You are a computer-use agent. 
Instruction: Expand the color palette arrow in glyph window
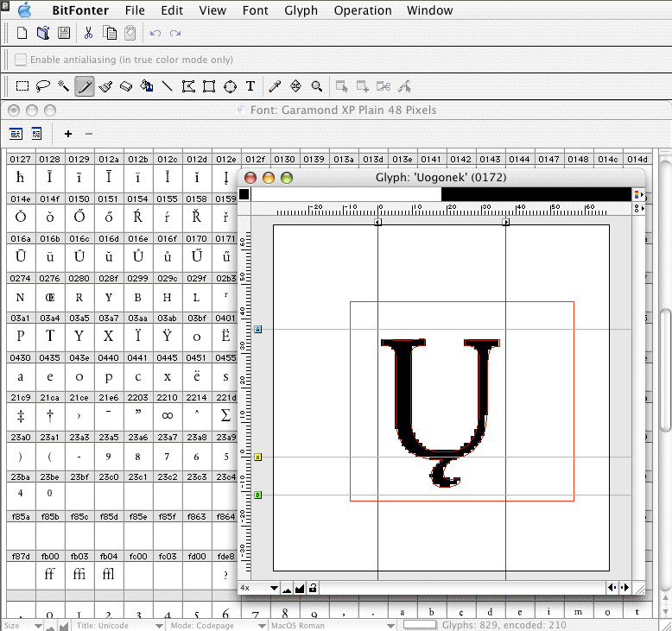tap(639, 194)
